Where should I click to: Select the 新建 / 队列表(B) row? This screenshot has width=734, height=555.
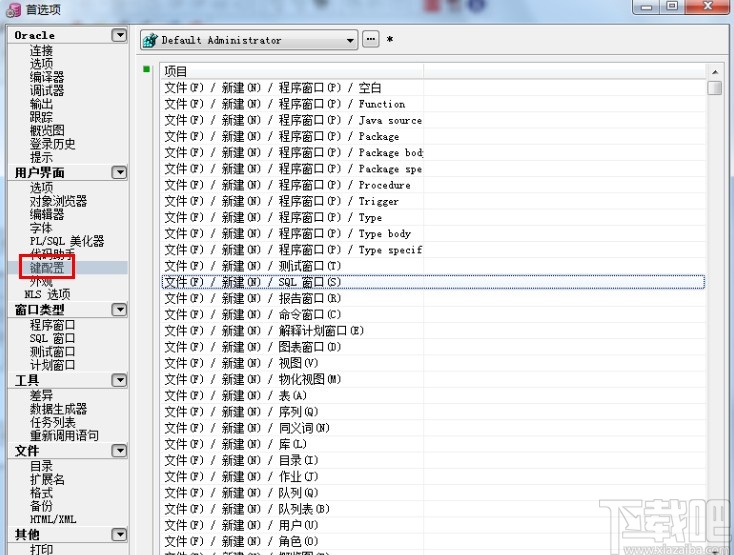(x=433, y=509)
